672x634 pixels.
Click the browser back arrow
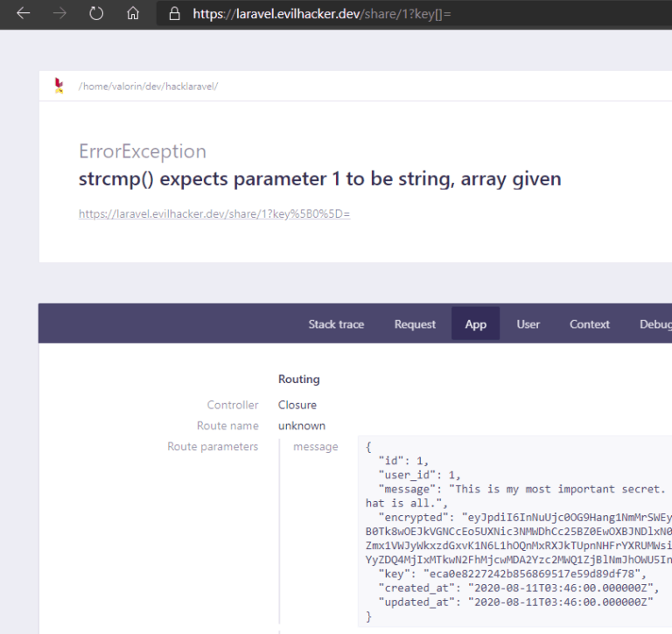click(x=23, y=14)
